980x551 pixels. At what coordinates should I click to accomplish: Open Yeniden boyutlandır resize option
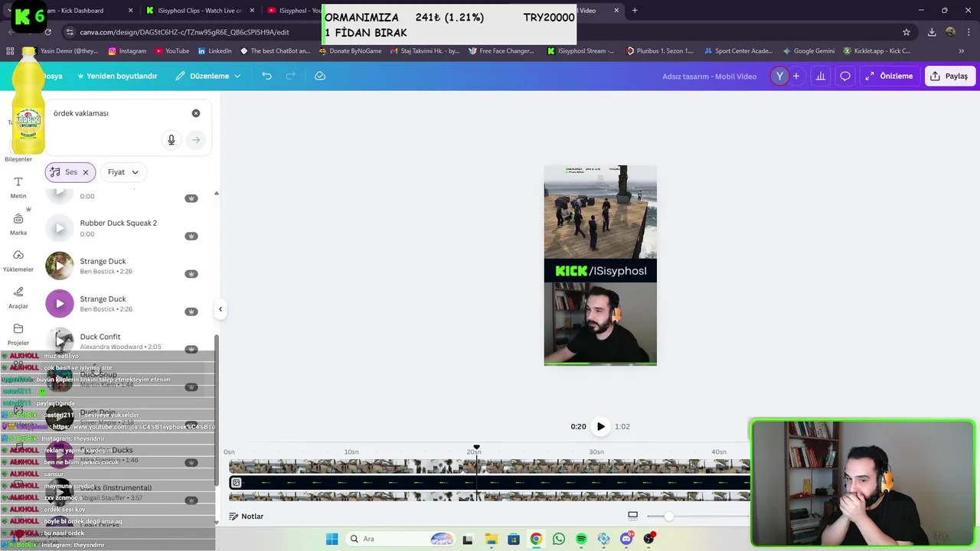[116, 76]
